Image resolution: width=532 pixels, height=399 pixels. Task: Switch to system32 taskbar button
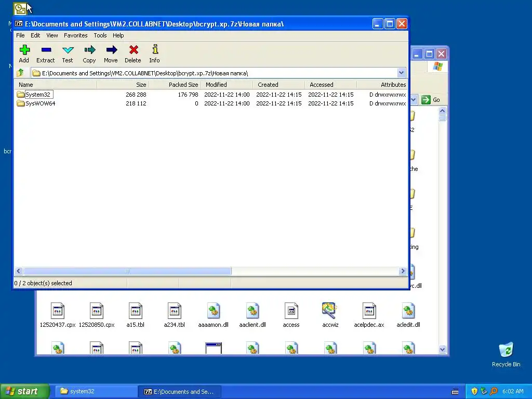click(96, 391)
